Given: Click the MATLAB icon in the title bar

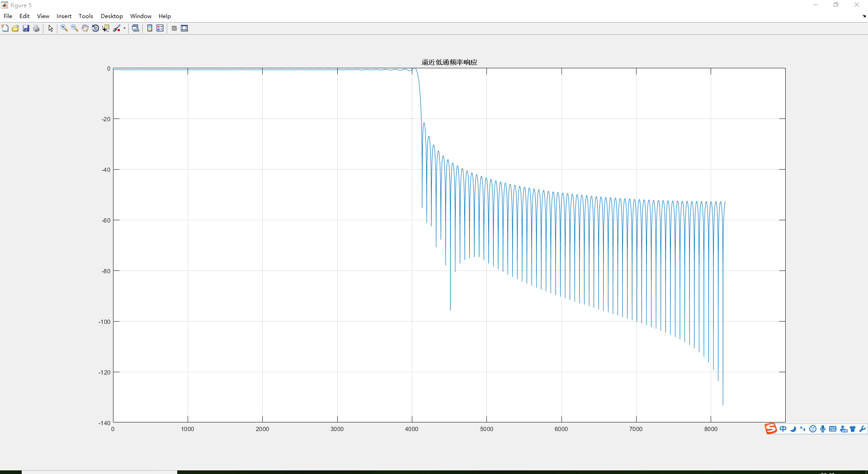Looking at the screenshot, I should click(5, 5).
